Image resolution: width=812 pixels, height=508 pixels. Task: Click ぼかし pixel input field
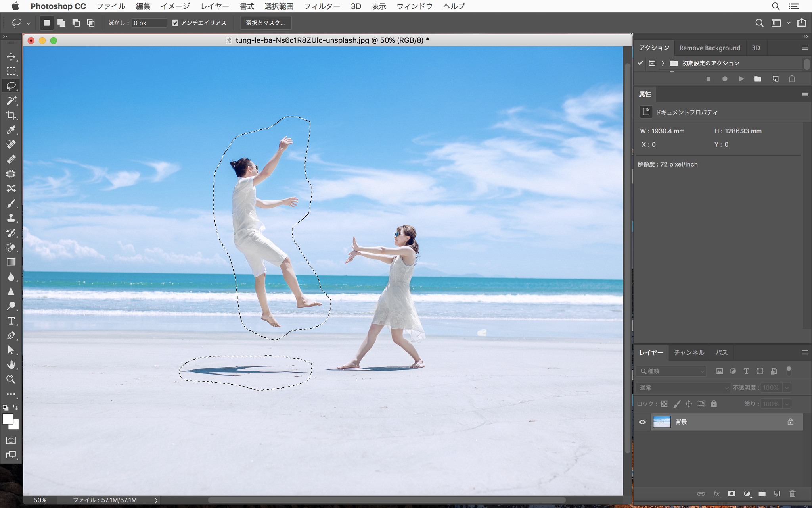click(145, 22)
